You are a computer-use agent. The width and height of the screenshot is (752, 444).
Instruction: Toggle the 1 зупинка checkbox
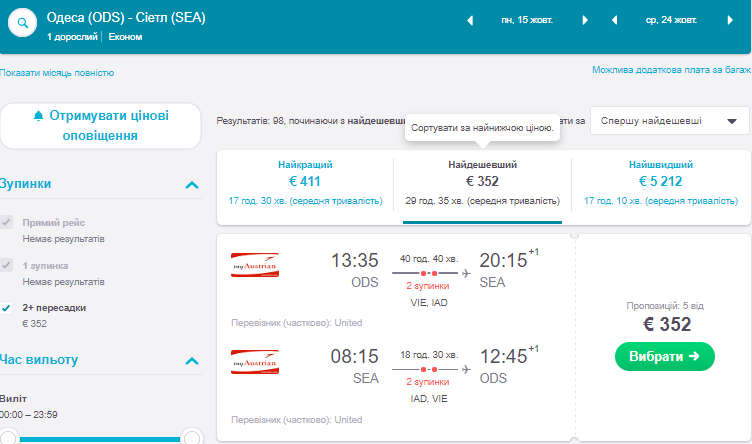[7, 266]
